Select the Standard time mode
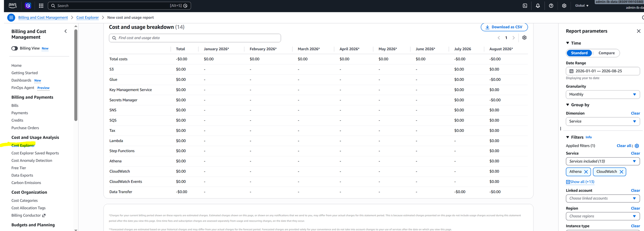The image size is (644, 231). pos(579,53)
